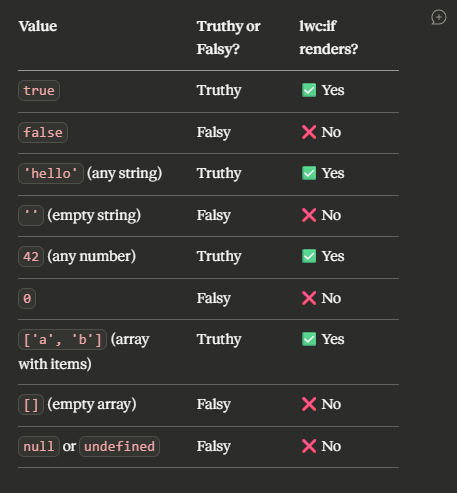Viewport: 457px width, 493px height.
Task: Click the green checkmark in the 42 row
Action: [x=309, y=256]
